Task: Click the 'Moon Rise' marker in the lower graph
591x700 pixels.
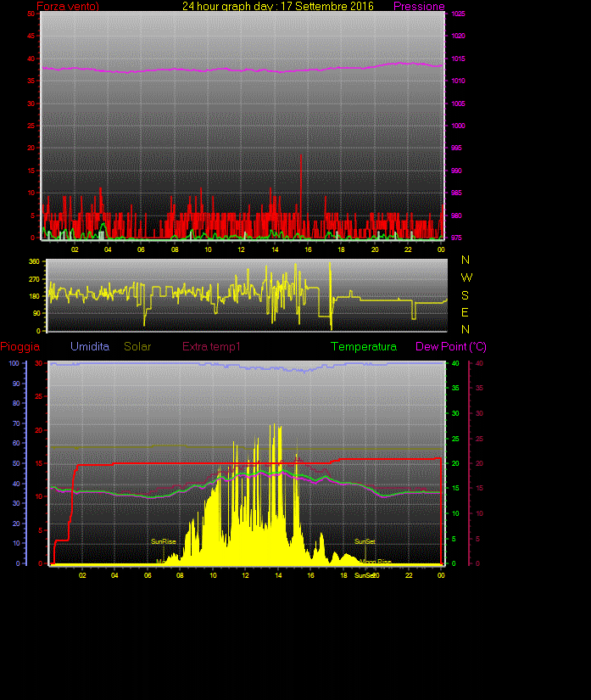Action: (x=376, y=562)
